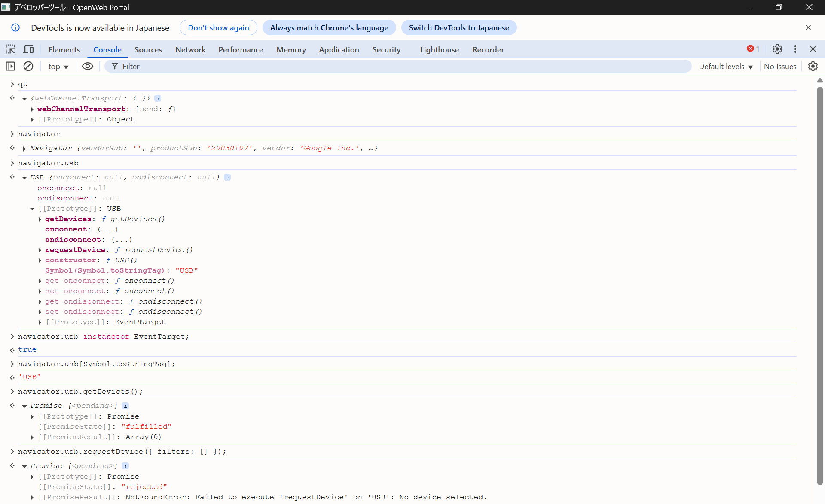This screenshot has width=825, height=504.
Task: Open the top JavaScript context dropdown
Action: coord(58,67)
